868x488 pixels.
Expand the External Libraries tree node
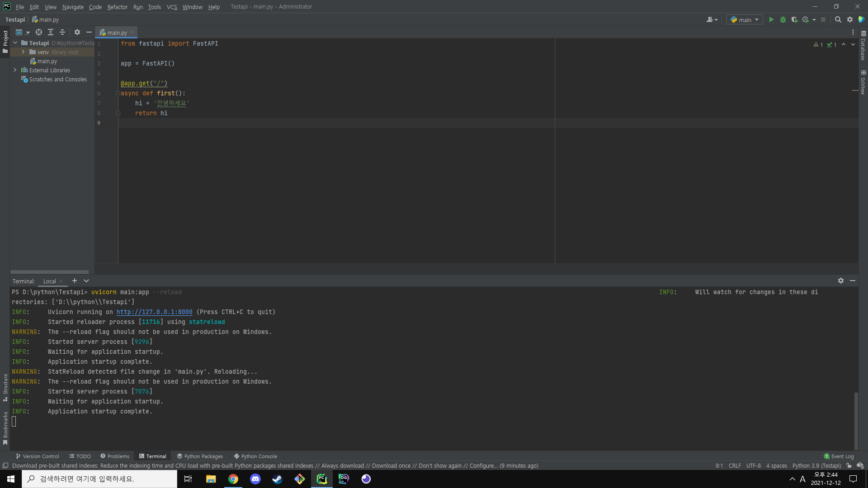(15, 70)
